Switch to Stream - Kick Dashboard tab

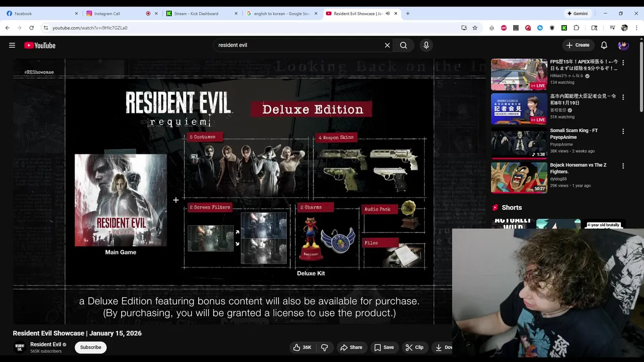[x=202, y=14]
